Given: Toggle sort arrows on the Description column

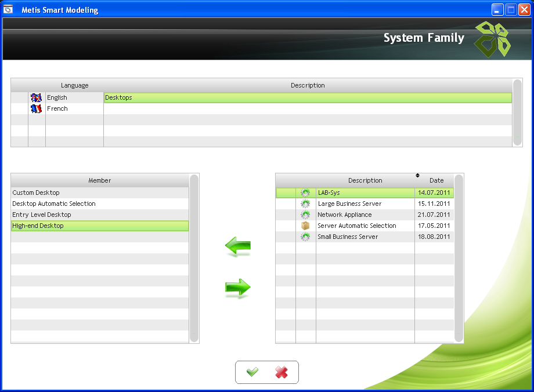Looking at the screenshot, I should tap(417, 176).
